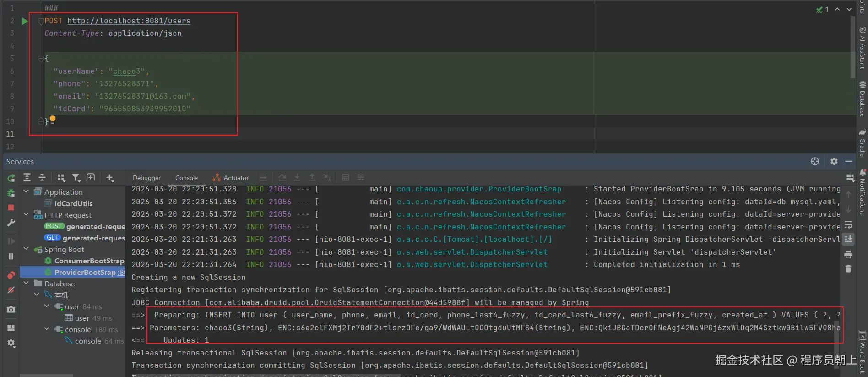Screen dimensions: 868x377
Task: Expand all services tree nodes
Action: (x=27, y=178)
